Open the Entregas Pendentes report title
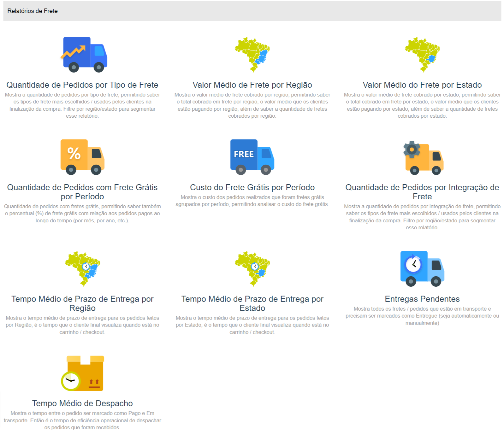 [x=422, y=299]
